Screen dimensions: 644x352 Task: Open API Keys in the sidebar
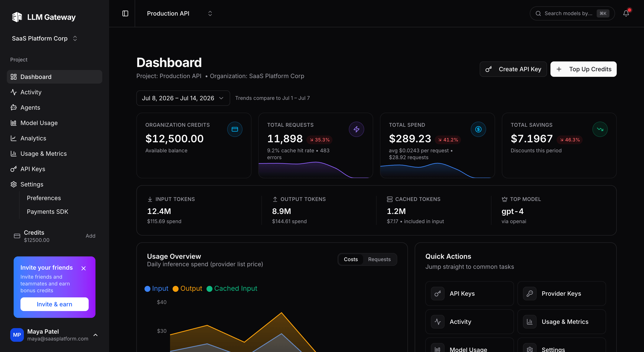(x=55, y=169)
